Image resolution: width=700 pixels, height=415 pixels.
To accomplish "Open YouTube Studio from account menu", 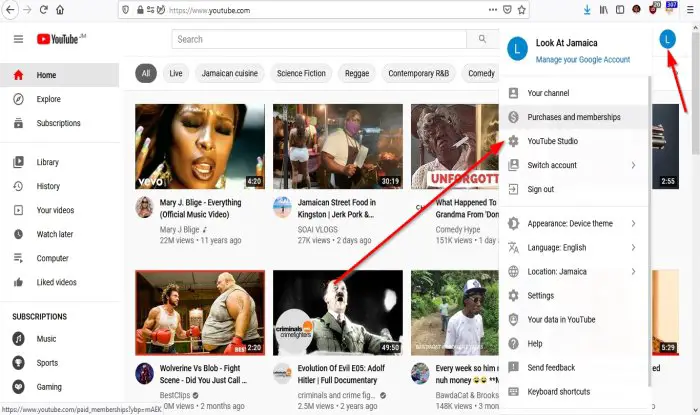I will pos(573,141).
